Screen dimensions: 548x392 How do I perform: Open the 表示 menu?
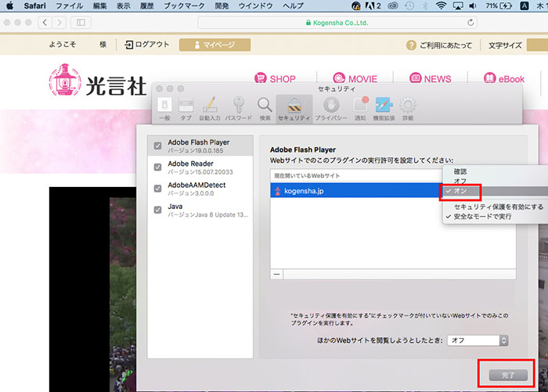click(123, 5)
